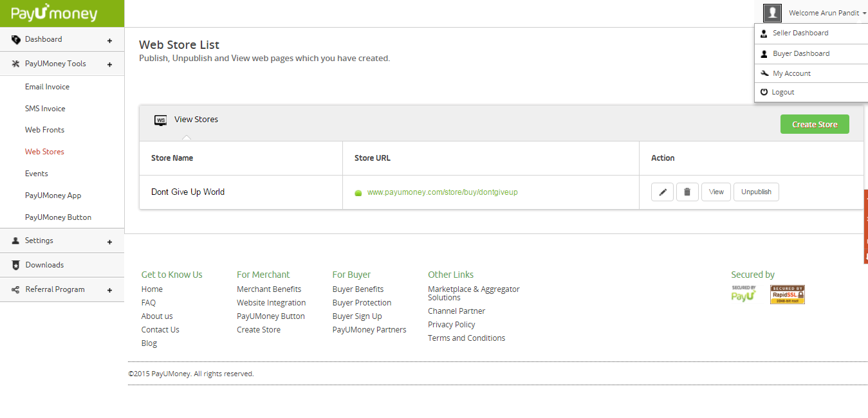Open Website Integration footer link
Viewport: 868px width, 418px height.
[x=272, y=303]
